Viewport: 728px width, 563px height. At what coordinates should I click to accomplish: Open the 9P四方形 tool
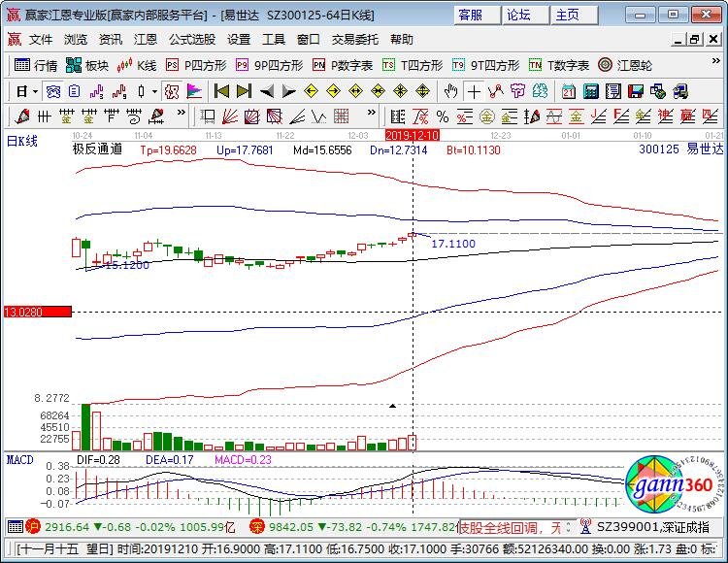269,65
